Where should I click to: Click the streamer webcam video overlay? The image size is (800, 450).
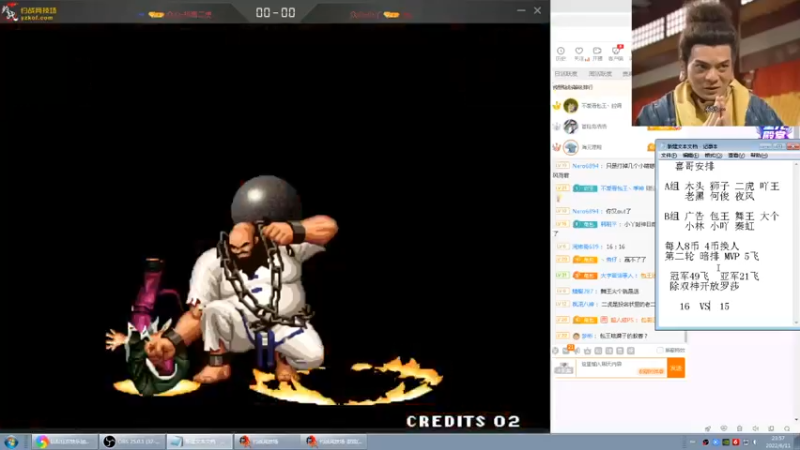click(716, 63)
